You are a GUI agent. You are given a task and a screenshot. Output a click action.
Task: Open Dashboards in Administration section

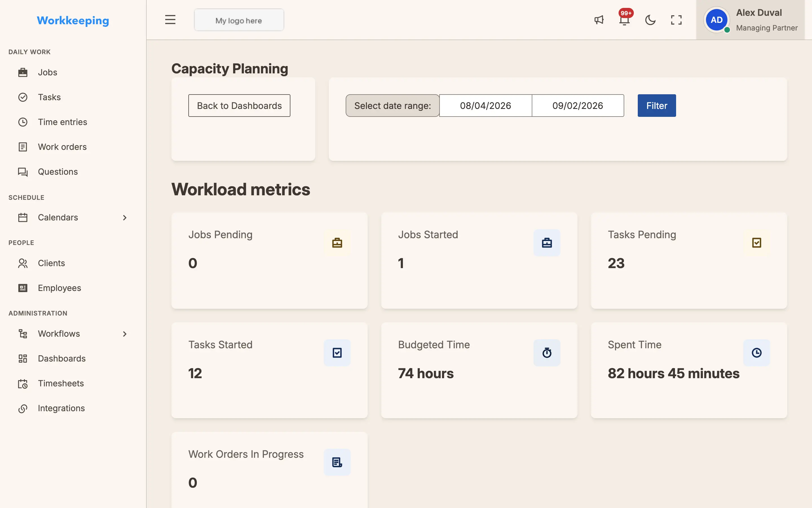[x=73, y=358]
